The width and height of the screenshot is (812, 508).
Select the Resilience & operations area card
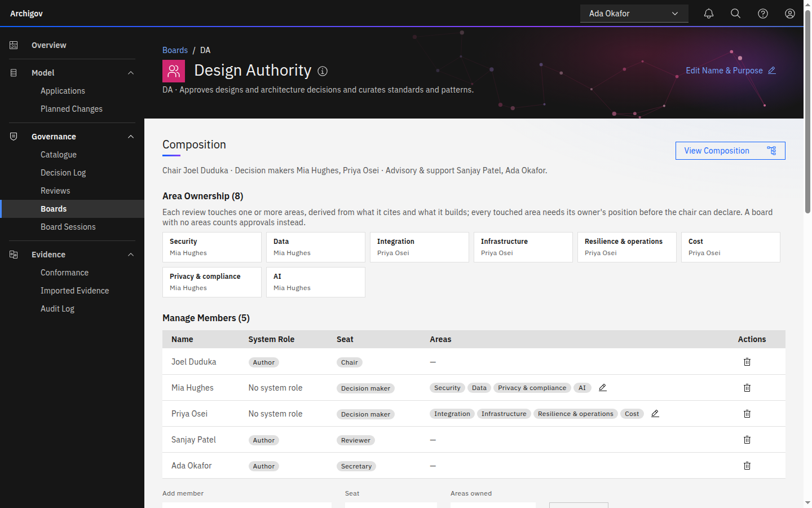pyautogui.click(x=627, y=247)
